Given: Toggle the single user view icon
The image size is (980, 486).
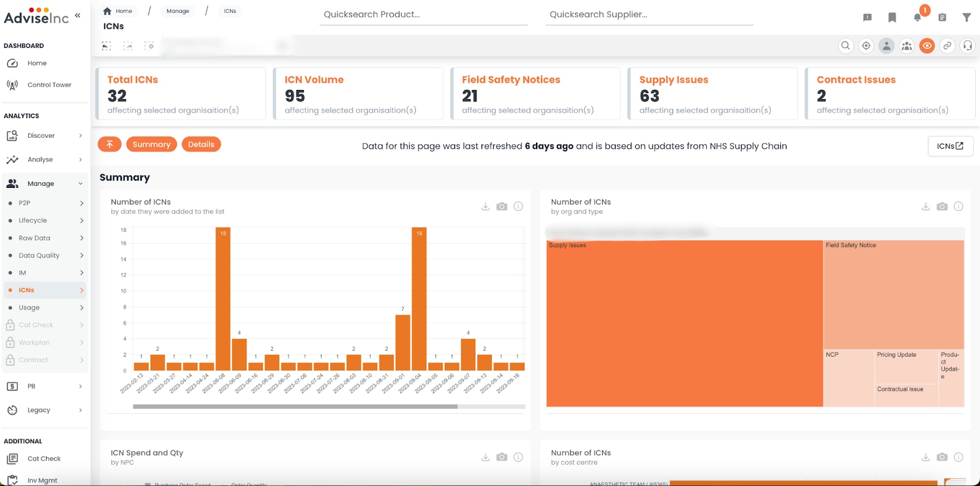Looking at the screenshot, I should tap(886, 46).
